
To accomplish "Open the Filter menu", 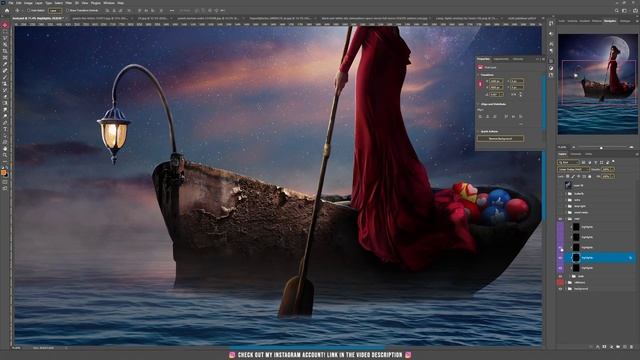I will (x=68, y=3).
